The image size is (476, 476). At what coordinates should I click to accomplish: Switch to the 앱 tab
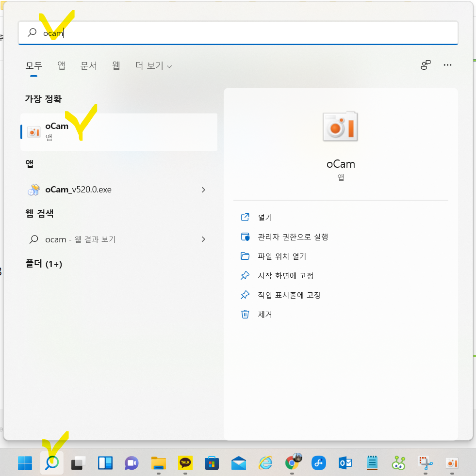coord(61,65)
